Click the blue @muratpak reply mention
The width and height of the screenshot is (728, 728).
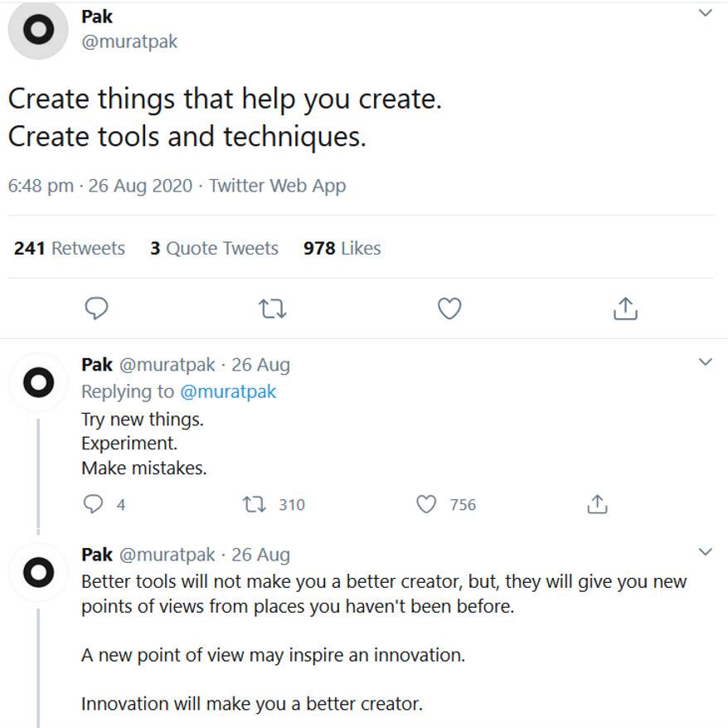tap(228, 391)
